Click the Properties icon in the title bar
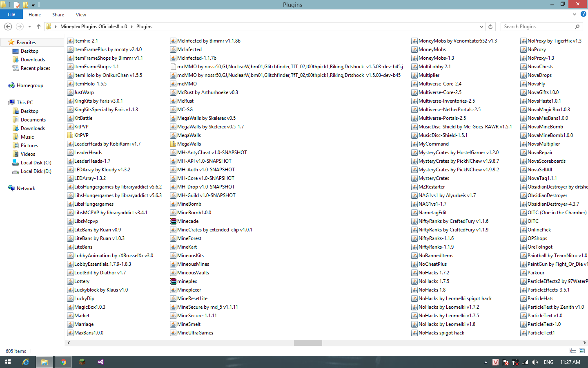Screen dimensions: 588x368 pyautogui.click(x=17, y=5)
